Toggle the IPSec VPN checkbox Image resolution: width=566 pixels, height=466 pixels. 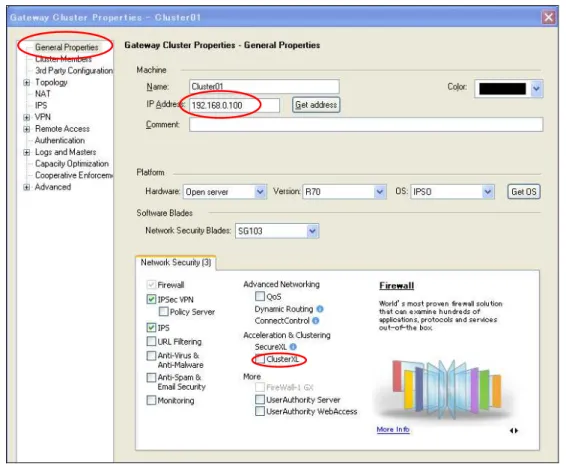[151, 299]
